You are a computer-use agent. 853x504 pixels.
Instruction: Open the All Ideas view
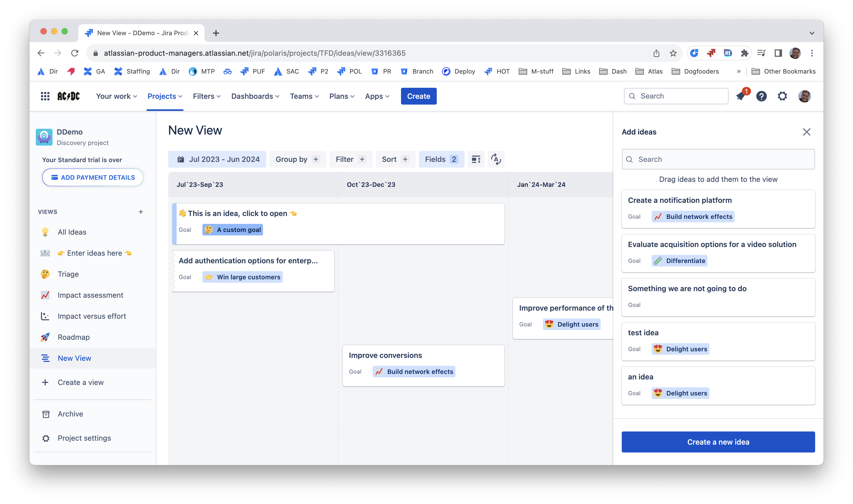pos(72,232)
